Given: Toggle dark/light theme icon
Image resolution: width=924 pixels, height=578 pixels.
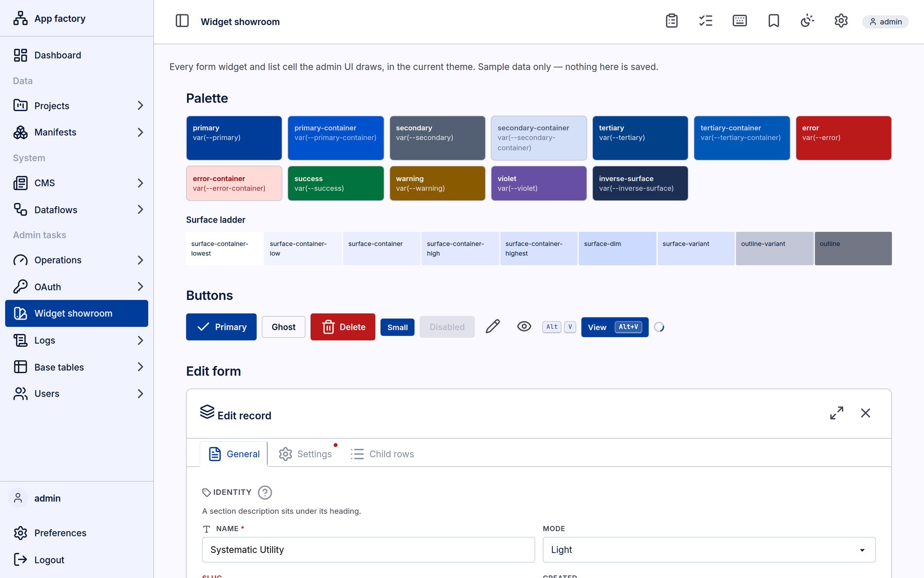Looking at the screenshot, I should click(807, 21).
